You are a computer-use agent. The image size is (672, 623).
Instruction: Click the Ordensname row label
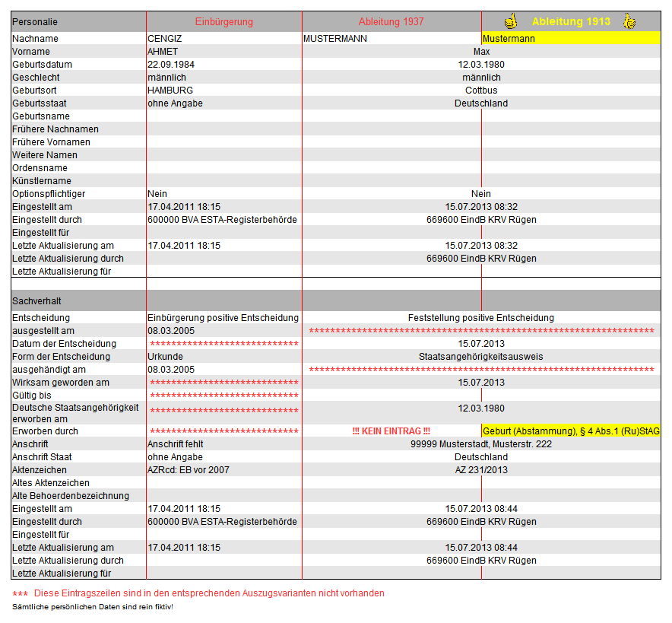40,168
